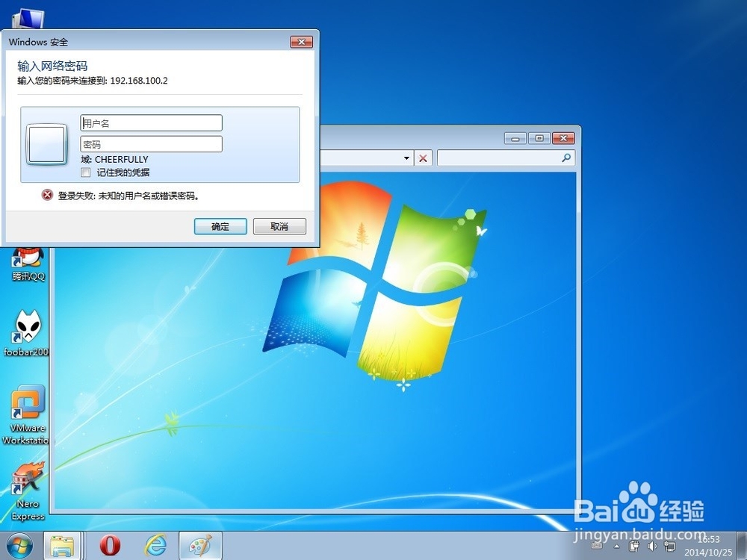Select the Nero Express desktop icon
The height and width of the screenshot is (560, 747).
28,491
